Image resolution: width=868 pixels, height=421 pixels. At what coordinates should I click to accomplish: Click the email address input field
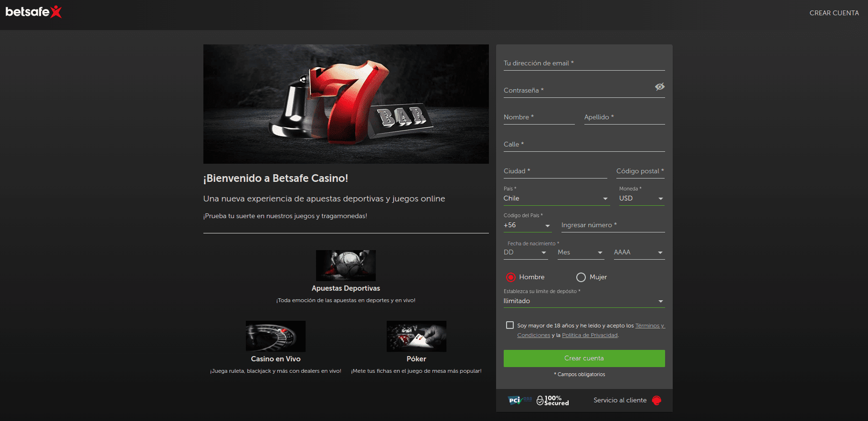click(x=584, y=63)
